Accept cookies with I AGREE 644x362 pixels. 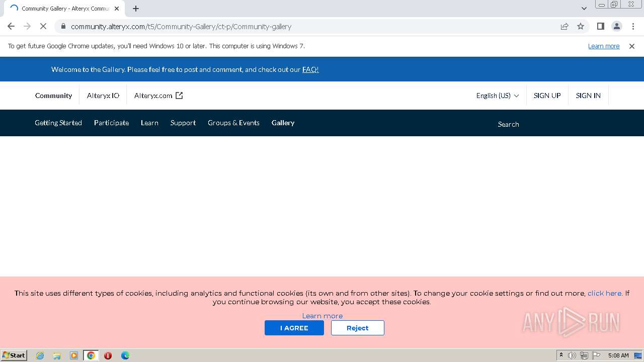pos(294,328)
